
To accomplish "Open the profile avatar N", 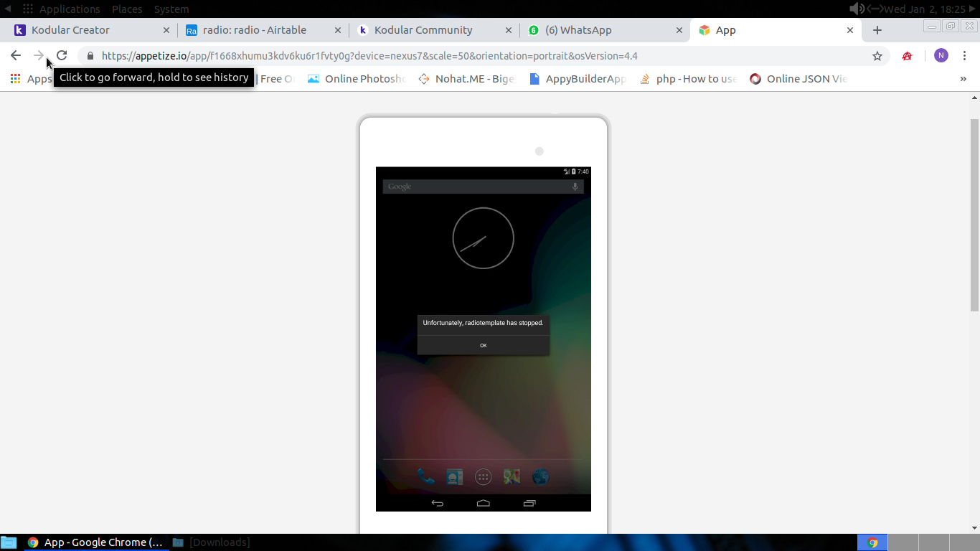I will [941, 56].
